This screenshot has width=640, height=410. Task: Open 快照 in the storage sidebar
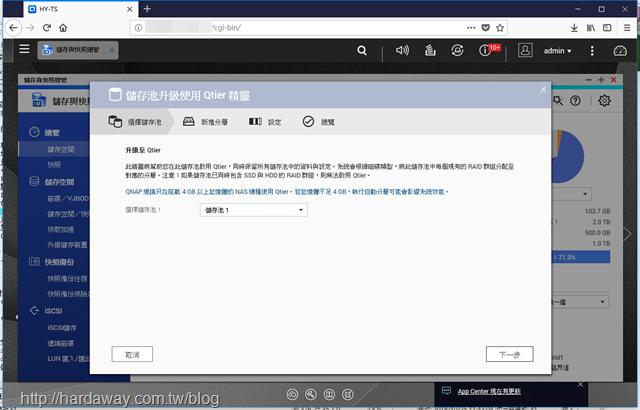[x=54, y=165]
